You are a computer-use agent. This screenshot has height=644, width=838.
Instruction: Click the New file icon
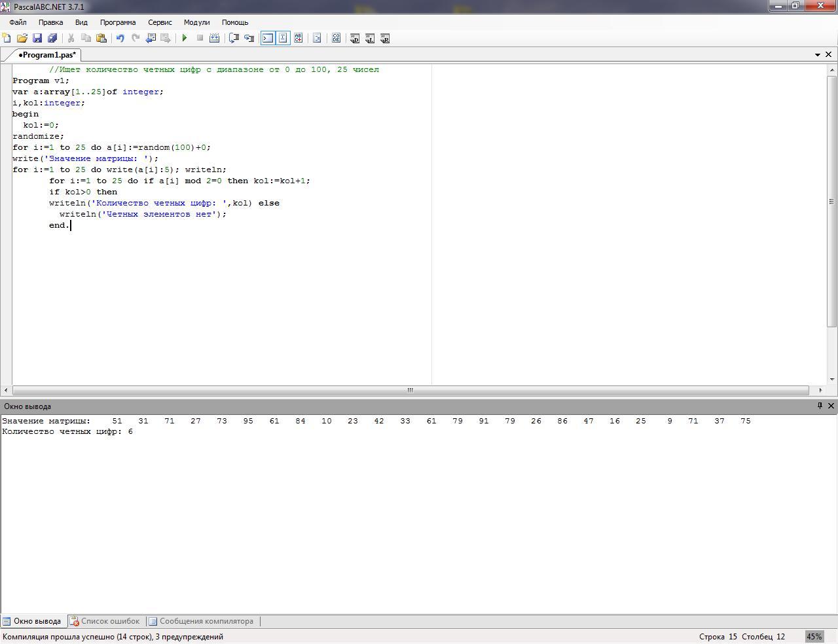[x=7, y=38]
